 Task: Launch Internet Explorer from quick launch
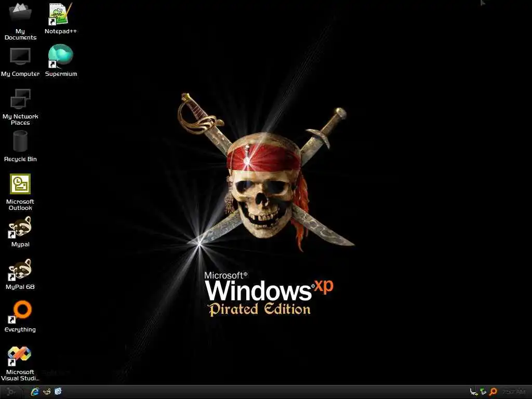tap(35, 392)
